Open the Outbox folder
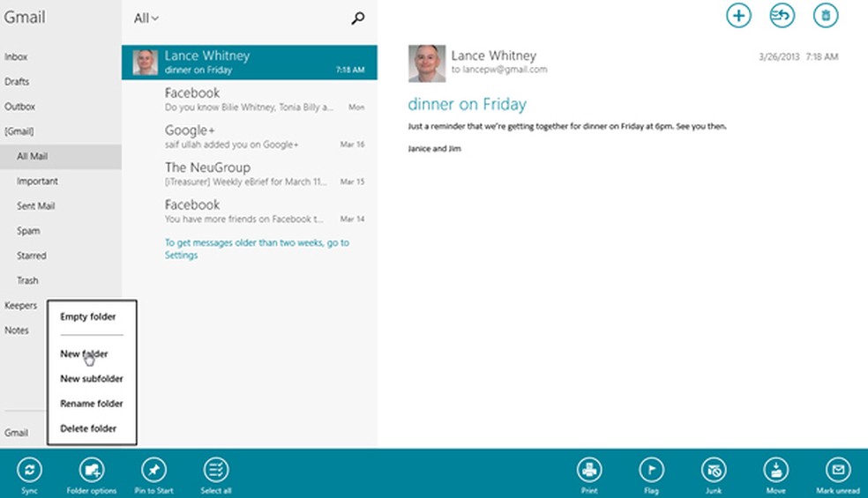Viewport: 868px width, 498px height. pyautogui.click(x=20, y=107)
